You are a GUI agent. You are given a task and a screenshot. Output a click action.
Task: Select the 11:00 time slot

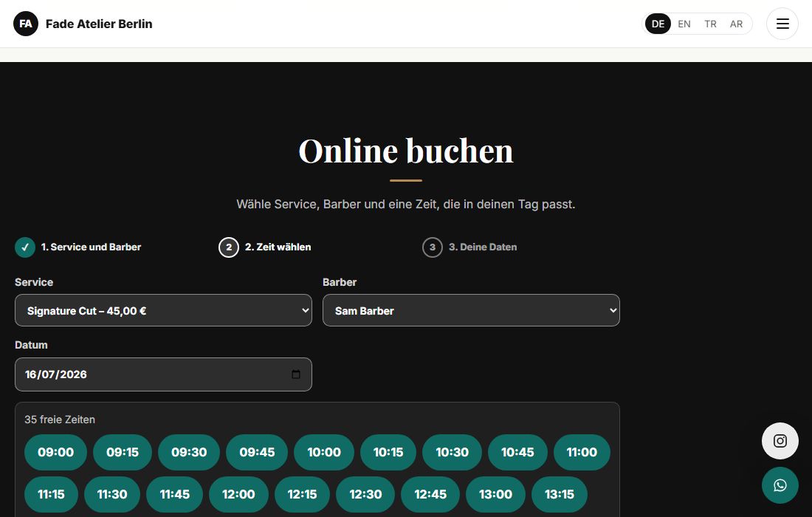click(x=582, y=452)
